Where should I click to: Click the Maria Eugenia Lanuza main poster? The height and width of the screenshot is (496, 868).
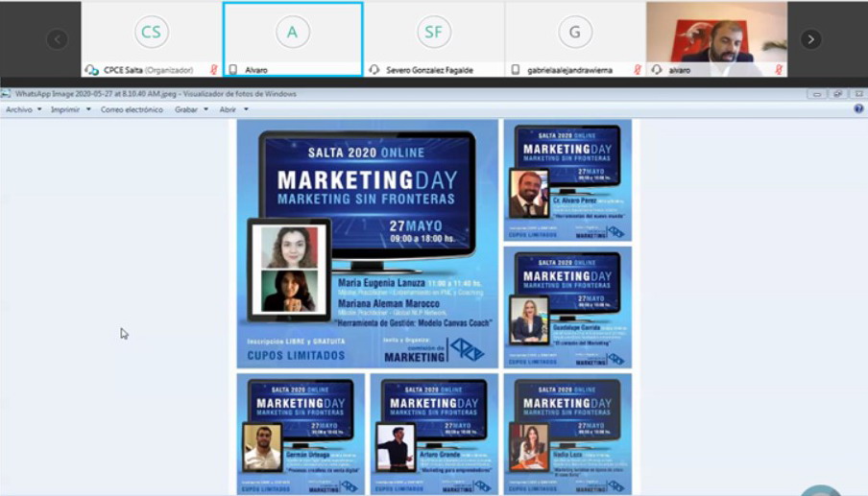368,244
